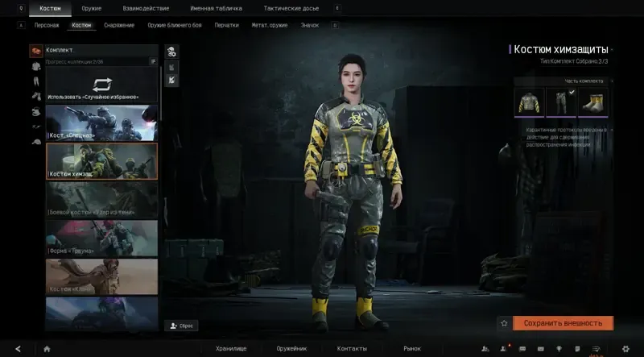
Task: Open the Метат. оружие sub-tab
Action: (x=270, y=25)
